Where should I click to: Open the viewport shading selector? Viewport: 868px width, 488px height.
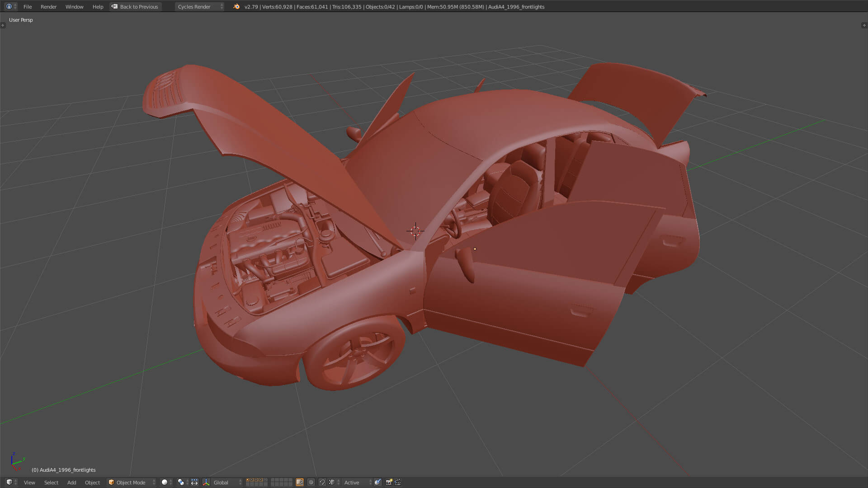pyautogui.click(x=166, y=482)
